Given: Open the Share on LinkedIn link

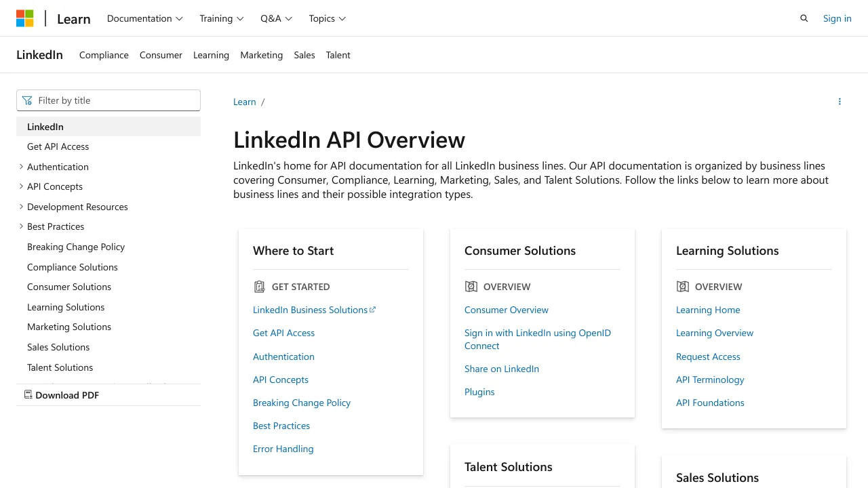Looking at the screenshot, I should tap(502, 369).
